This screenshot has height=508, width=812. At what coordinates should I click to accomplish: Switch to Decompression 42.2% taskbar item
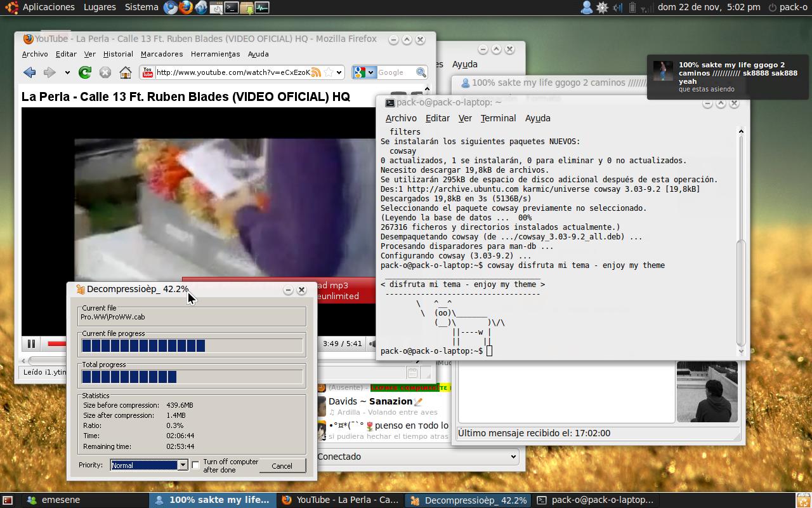tap(468, 500)
